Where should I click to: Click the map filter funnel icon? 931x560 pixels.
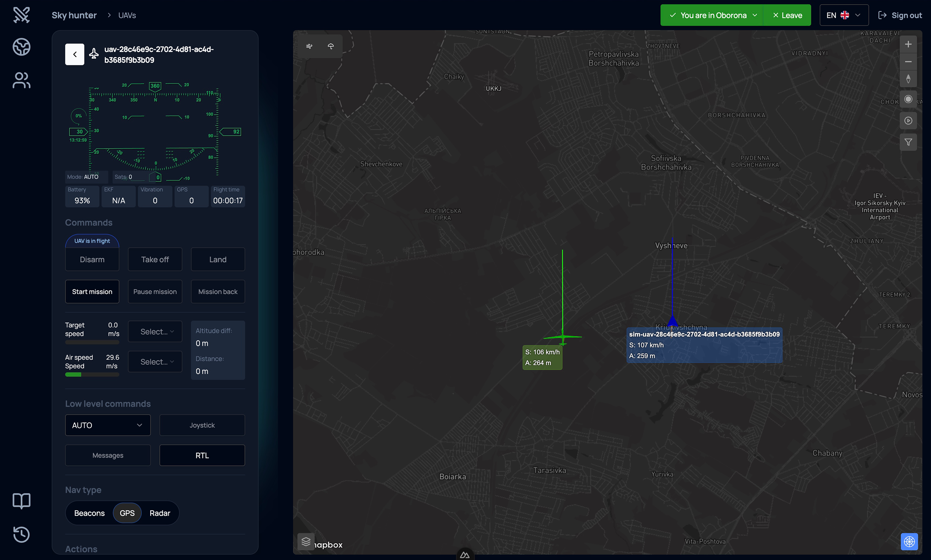[908, 142]
